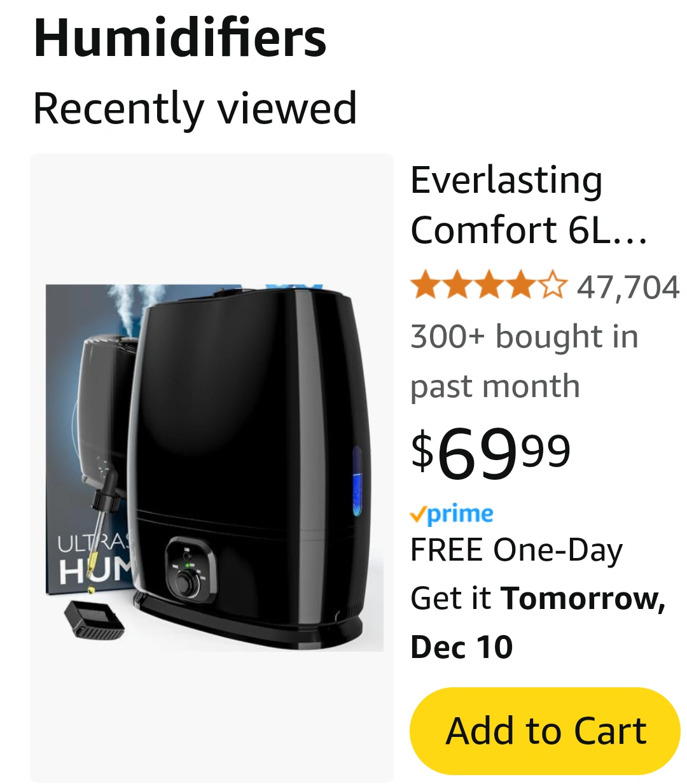Screen dimensions: 687x784
Task: Open the Everlasting Comfort 6L product title
Action: tap(529, 205)
